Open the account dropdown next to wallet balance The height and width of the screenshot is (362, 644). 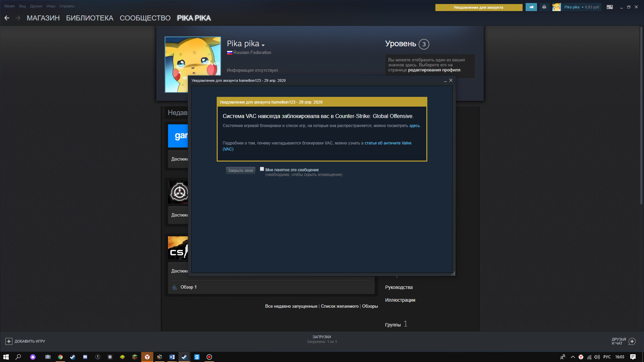pyautogui.click(x=583, y=7)
